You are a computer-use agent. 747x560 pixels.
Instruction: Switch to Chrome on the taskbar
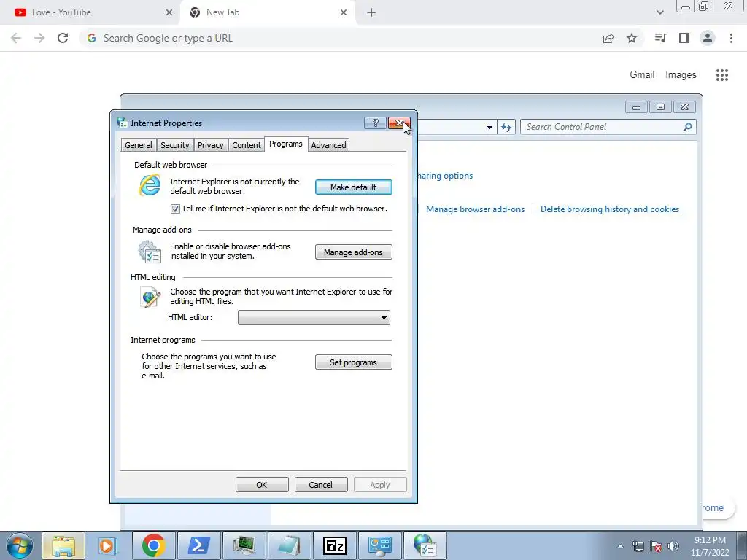153,545
